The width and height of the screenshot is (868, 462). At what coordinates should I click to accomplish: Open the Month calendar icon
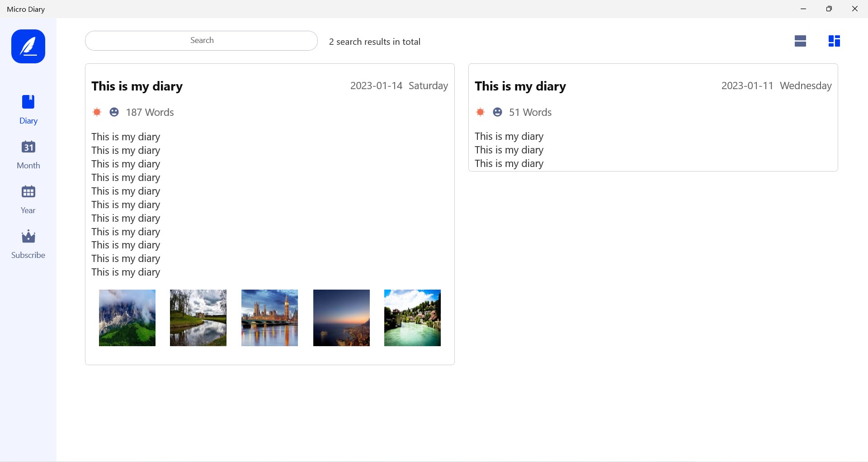click(28, 147)
